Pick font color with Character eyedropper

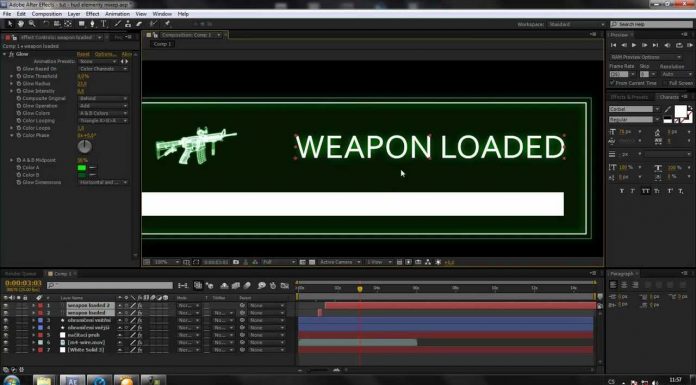pyautogui.click(x=668, y=109)
